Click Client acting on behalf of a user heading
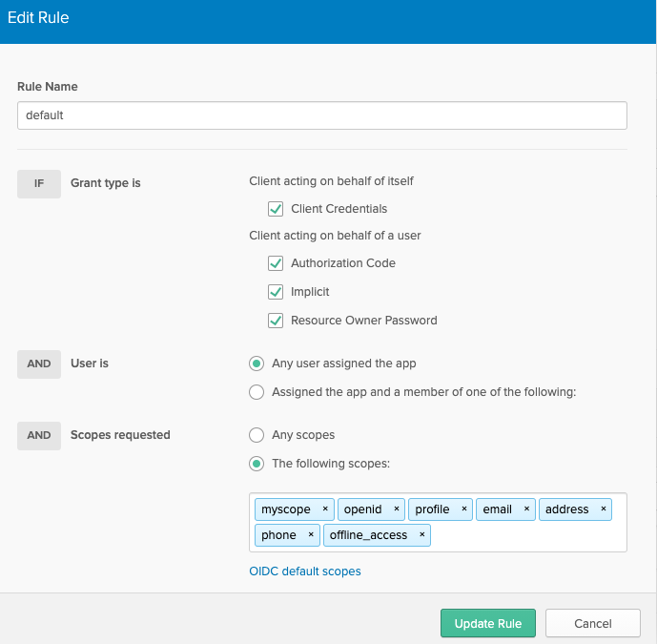 click(335, 236)
